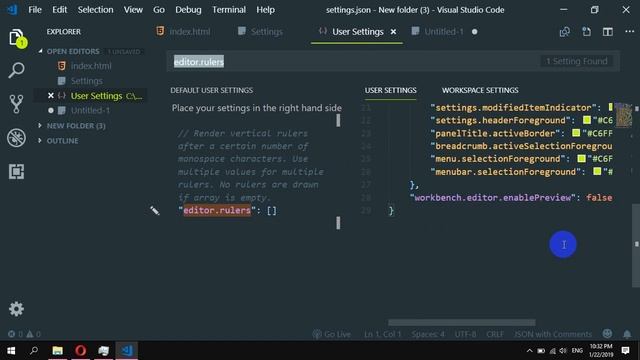Click the JSON with Comments language mode
This screenshot has width=640, height=360.
553,334
